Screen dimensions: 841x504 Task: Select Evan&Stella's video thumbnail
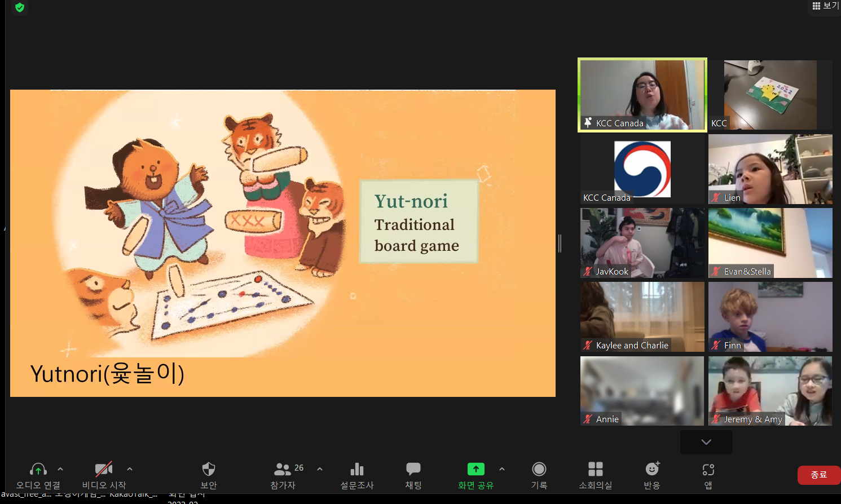(x=770, y=243)
